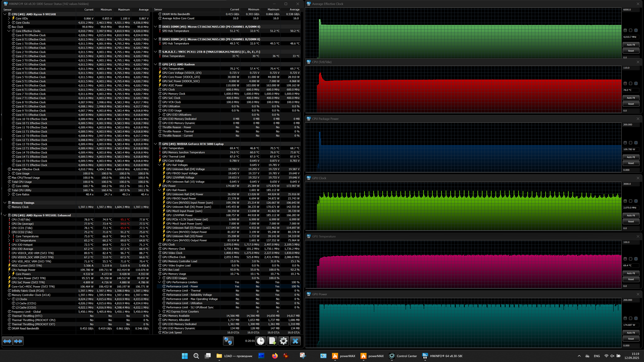Click the blue X close sensors icon
This screenshot has width=644, height=362.
tap(295, 341)
